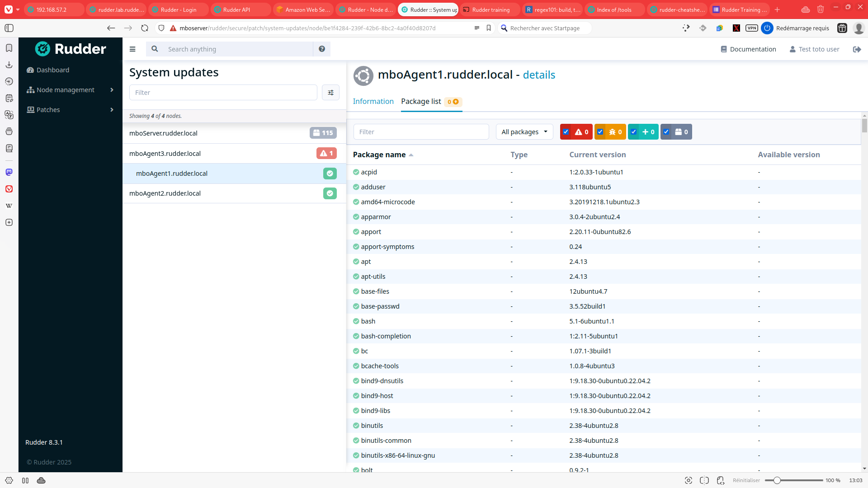Image resolution: width=868 pixels, height=488 pixels.
Task: Focus the package Filter field
Action: pyautogui.click(x=421, y=132)
